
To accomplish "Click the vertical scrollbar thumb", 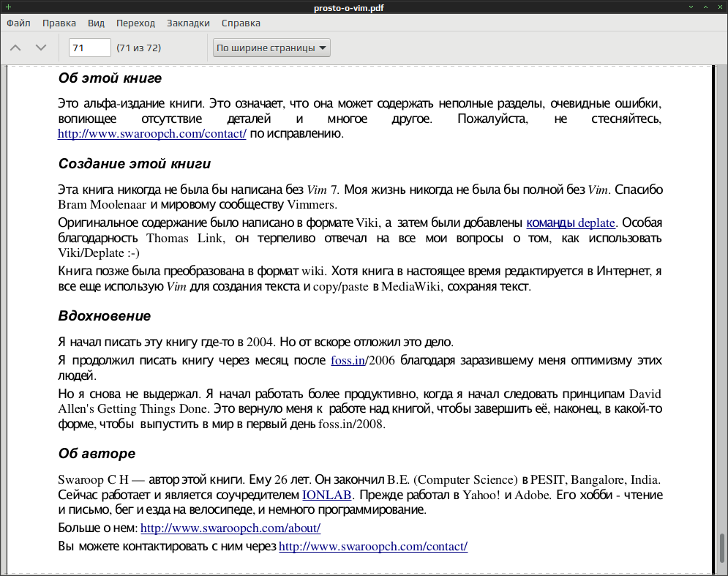I will click(722, 547).
